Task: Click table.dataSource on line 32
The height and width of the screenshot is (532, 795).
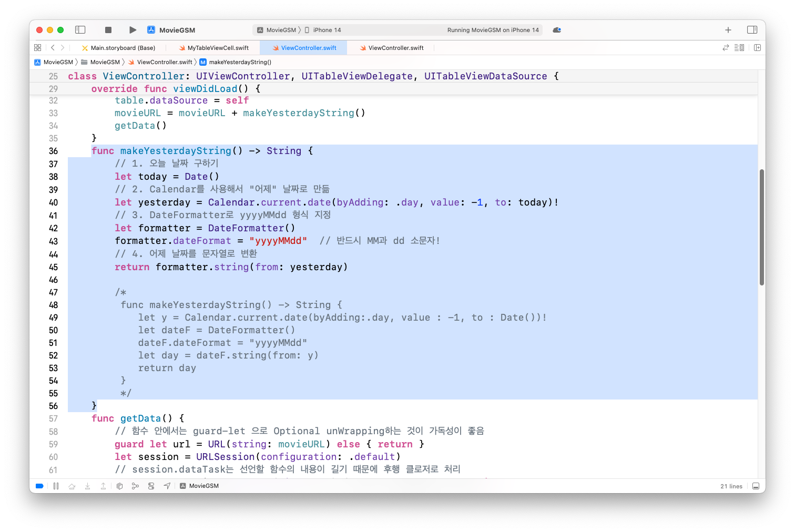Action: tap(161, 100)
